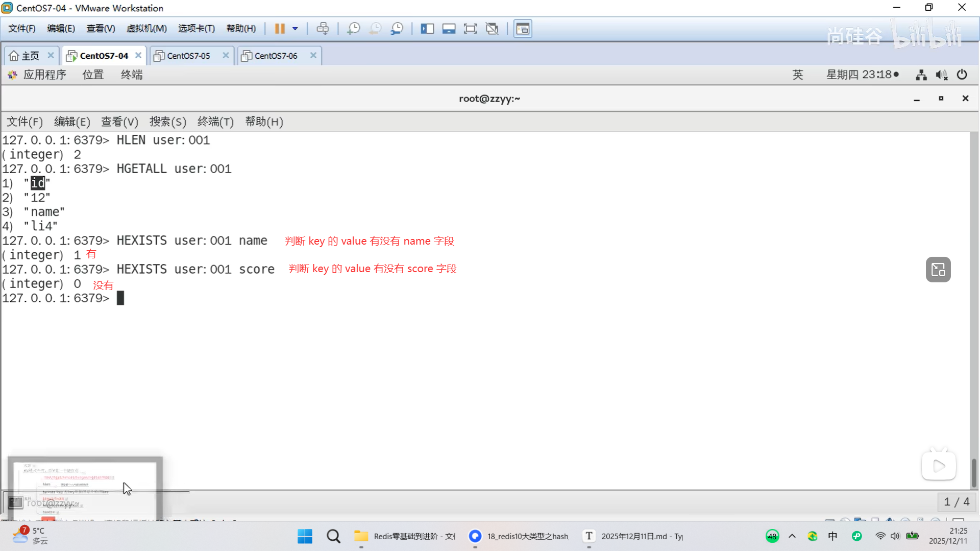Open the 选项卡(T) menu
Screen dimensions: 980x551
(x=197, y=29)
